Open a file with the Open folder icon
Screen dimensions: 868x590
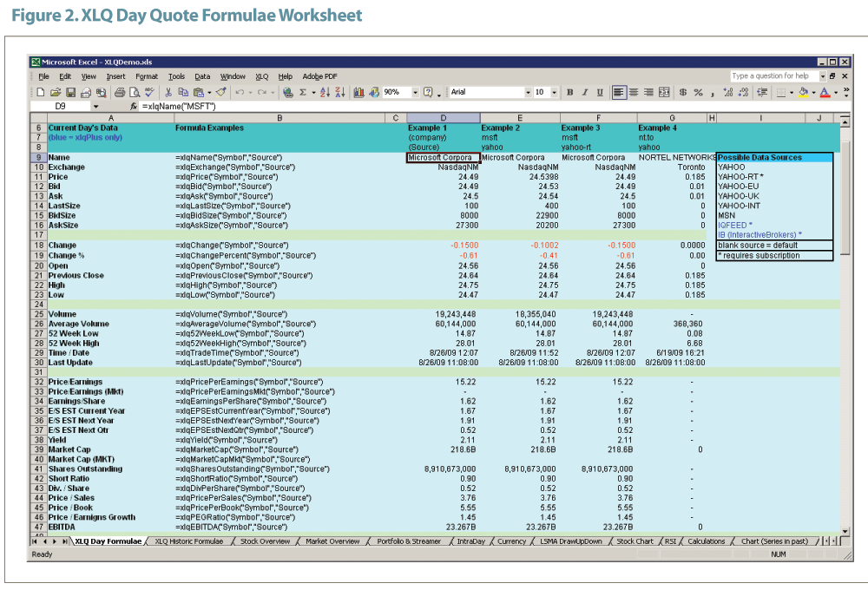[56, 93]
